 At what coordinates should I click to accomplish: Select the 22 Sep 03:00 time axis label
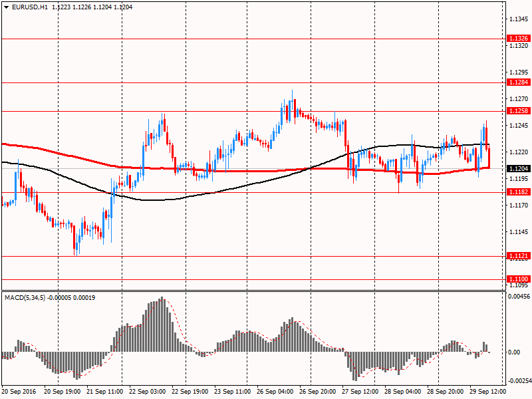pyautogui.click(x=147, y=392)
